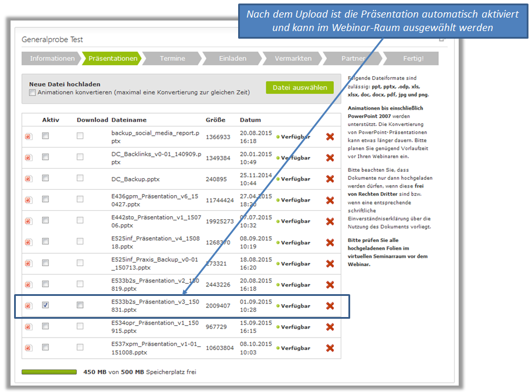The width and height of the screenshot is (532, 392).
Task: Delete E442sto_Präsentation_v1 with red X
Action: [330, 221]
